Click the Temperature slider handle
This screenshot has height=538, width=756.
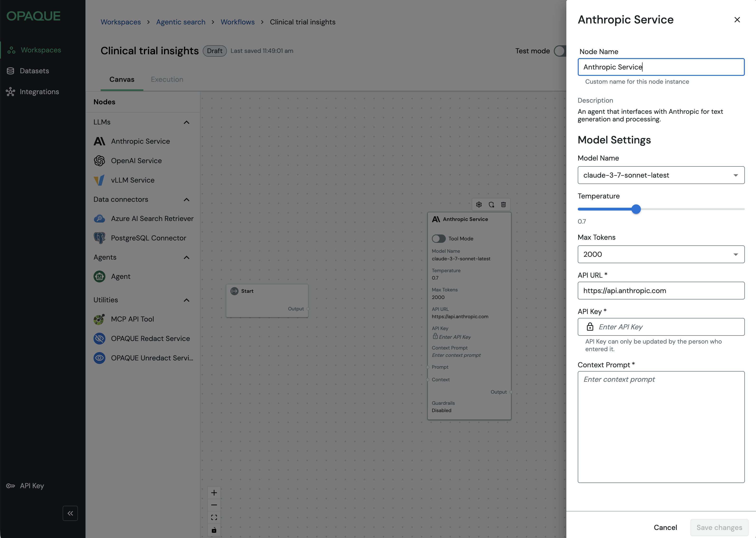[x=636, y=209]
